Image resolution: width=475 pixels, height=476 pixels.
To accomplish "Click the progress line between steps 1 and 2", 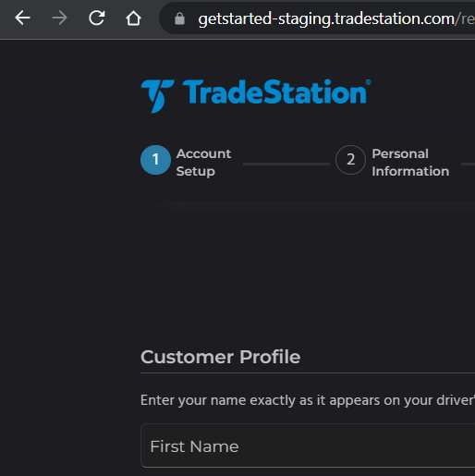I will pyautogui.click(x=286, y=165).
